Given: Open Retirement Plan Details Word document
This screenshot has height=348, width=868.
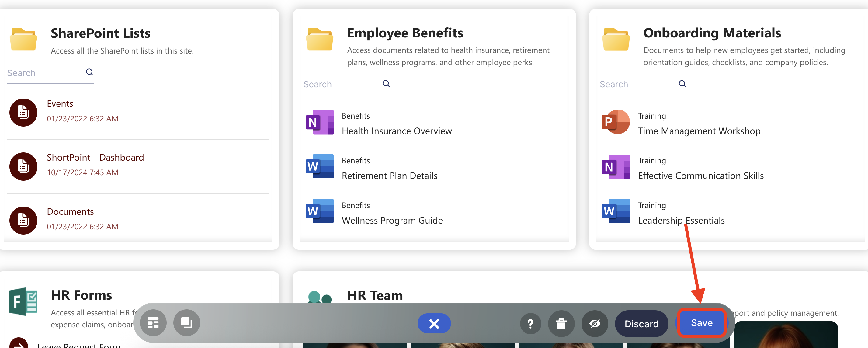Looking at the screenshot, I should [x=389, y=176].
